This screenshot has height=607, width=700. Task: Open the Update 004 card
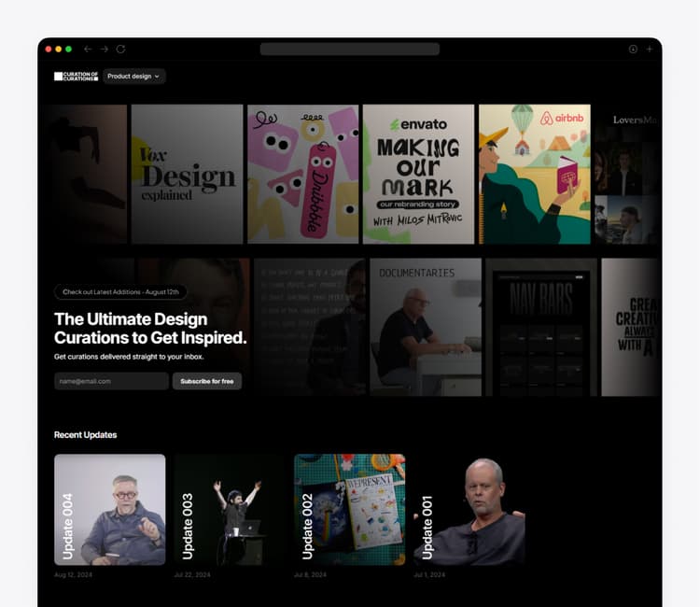[110, 510]
